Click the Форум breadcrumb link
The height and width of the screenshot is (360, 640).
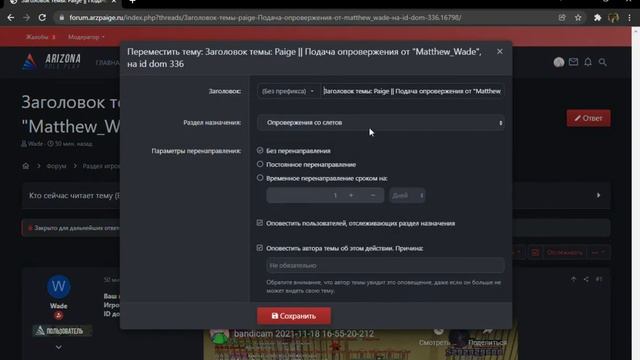(56, 166)
